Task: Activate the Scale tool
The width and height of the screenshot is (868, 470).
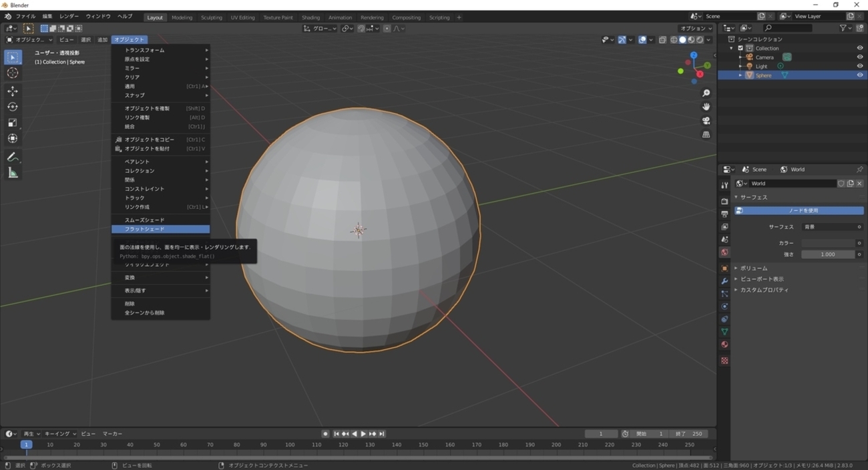Action: point(13,123)
